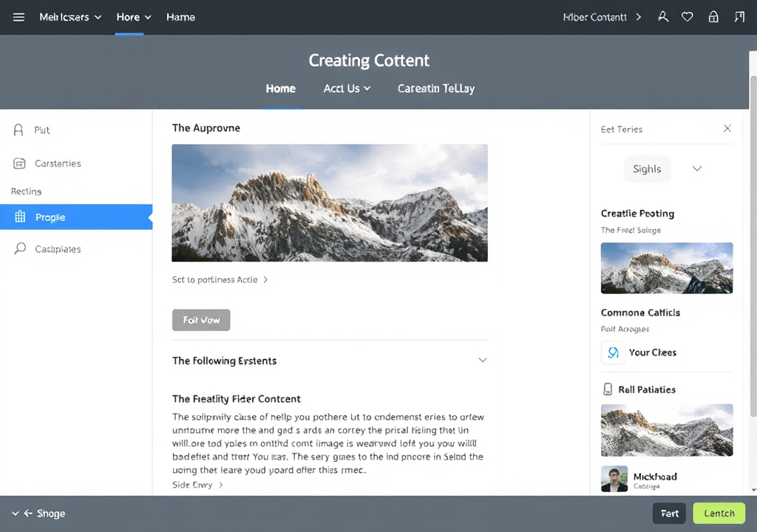Click the Comnone Catficls heading

(640, 313)
